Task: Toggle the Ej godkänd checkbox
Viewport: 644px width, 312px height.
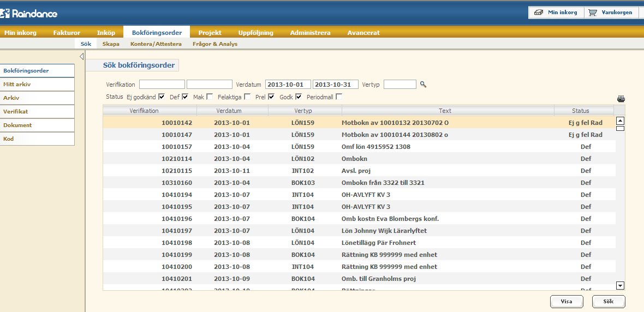Action: (x=162, y=97)
